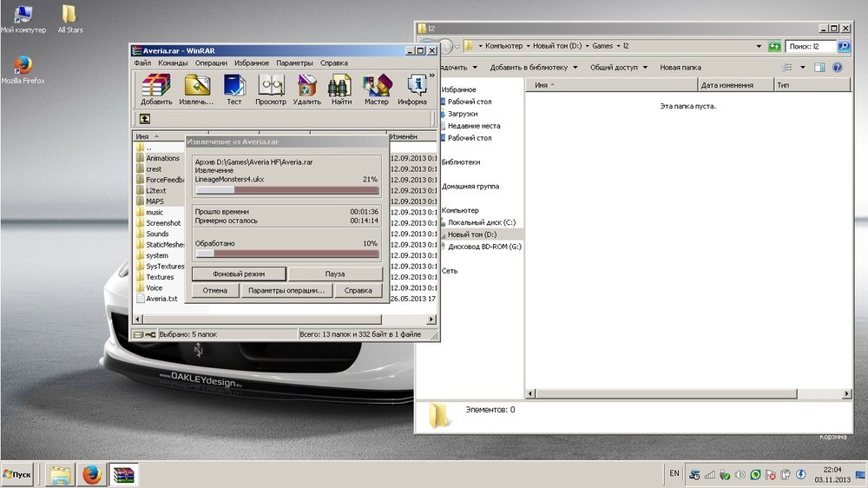The image size is (868, 488).
Task: Go up one folder level in WinRAR
Action: click(145, 118)
